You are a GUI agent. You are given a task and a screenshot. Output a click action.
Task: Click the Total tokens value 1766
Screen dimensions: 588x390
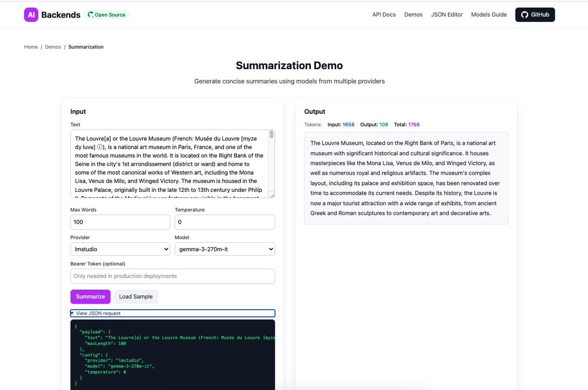click(414, 125)
